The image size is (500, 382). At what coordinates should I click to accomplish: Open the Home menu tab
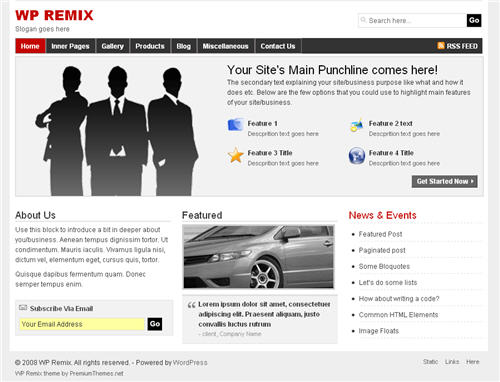click(x=30, y=46)
